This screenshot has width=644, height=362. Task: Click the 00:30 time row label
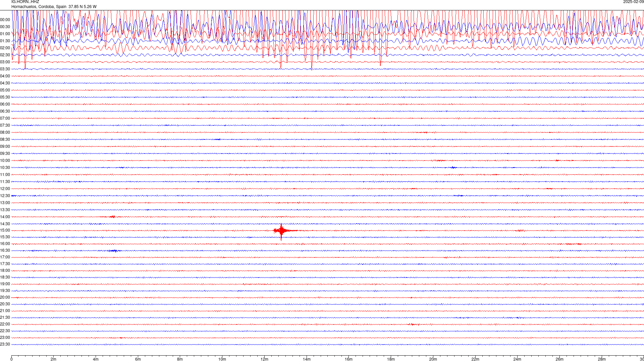tap(5, 27)
